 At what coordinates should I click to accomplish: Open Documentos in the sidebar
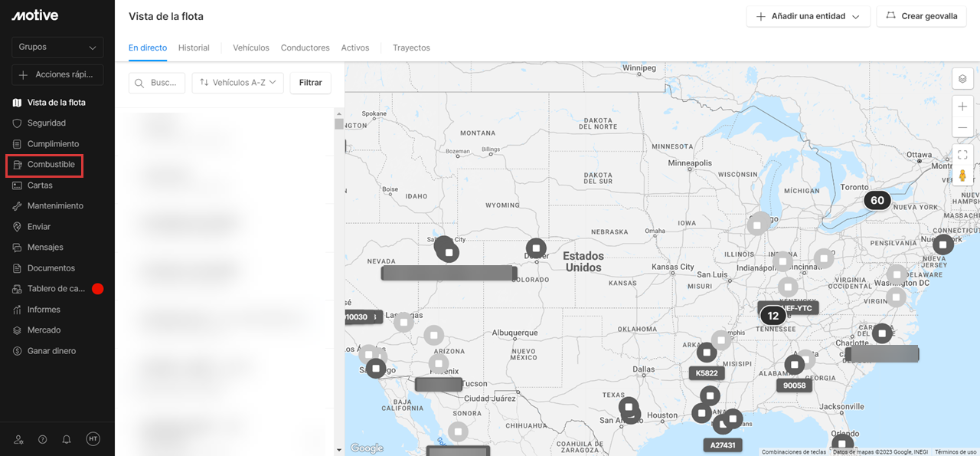[51, 268]
